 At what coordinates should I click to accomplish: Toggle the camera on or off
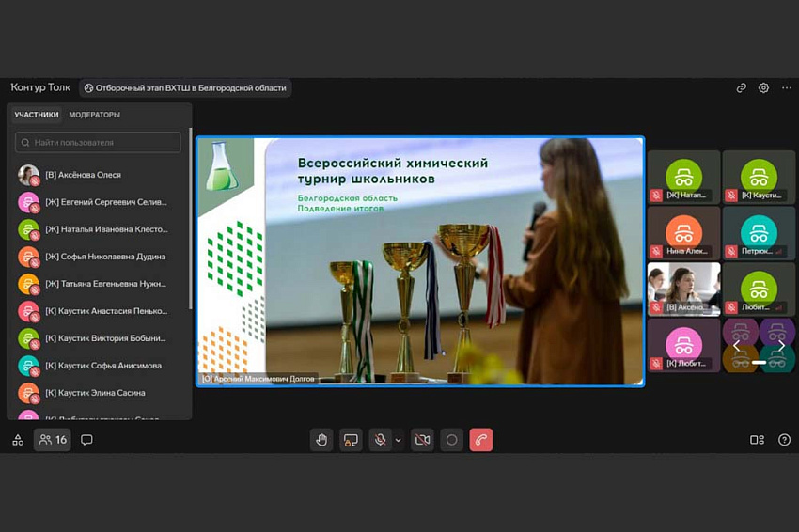423,440
